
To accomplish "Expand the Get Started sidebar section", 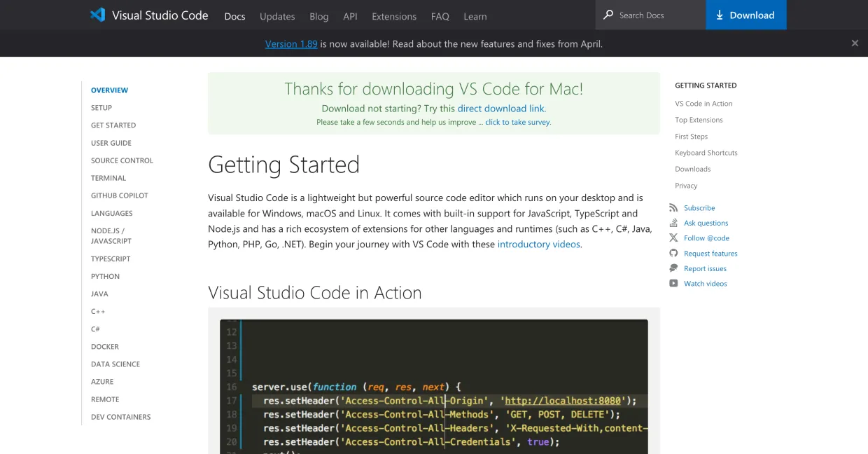I will tap(113, 125).
